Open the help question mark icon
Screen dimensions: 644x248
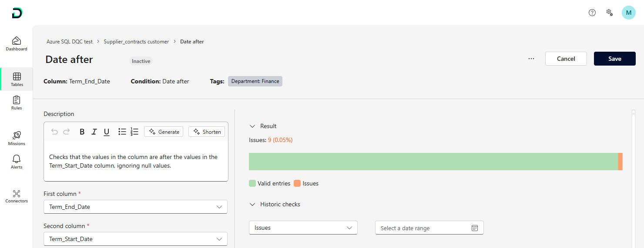tap(592, 13)
